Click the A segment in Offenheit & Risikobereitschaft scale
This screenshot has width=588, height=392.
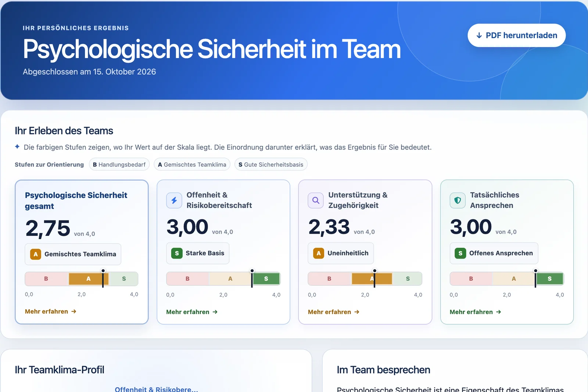(230, 279)
